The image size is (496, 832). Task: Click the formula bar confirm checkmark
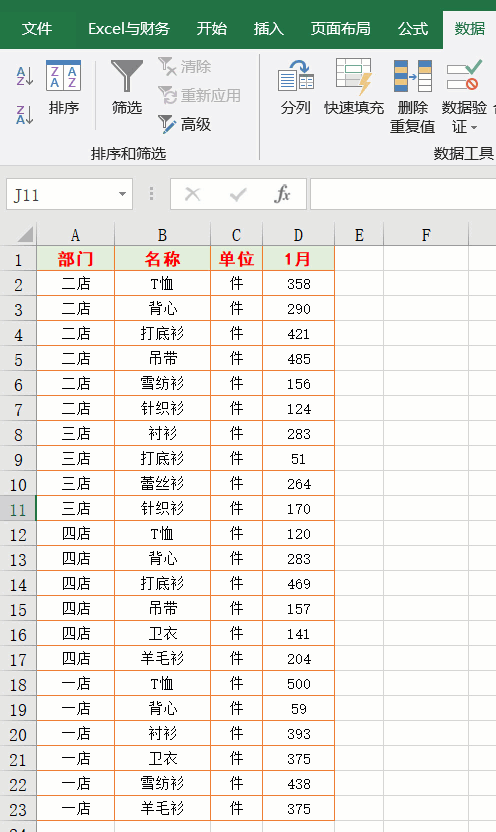tap(238, 195)
